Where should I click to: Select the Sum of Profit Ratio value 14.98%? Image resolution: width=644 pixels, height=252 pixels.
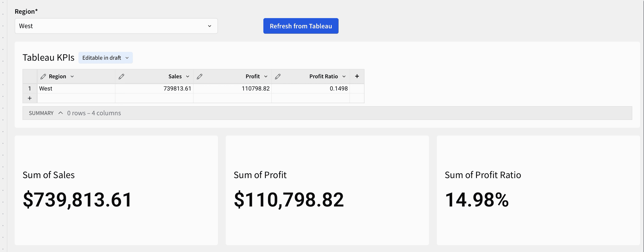(477, 199)
